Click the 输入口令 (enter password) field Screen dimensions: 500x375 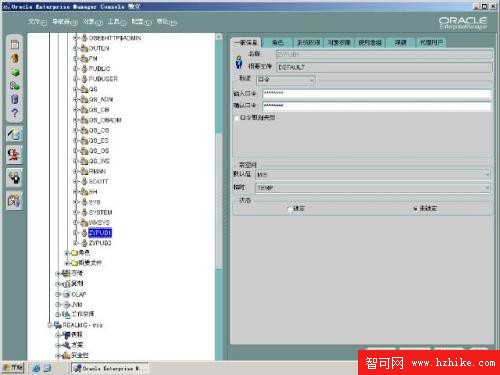tap(377, 93)
